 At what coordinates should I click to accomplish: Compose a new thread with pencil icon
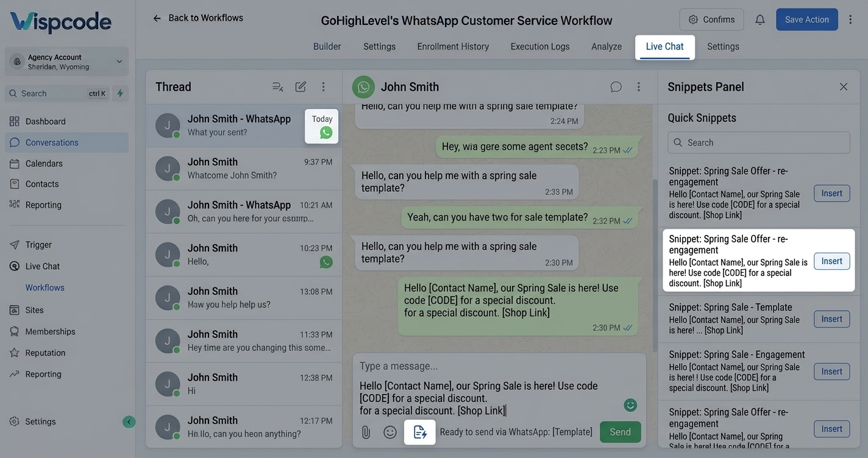(x=301, y=86)
